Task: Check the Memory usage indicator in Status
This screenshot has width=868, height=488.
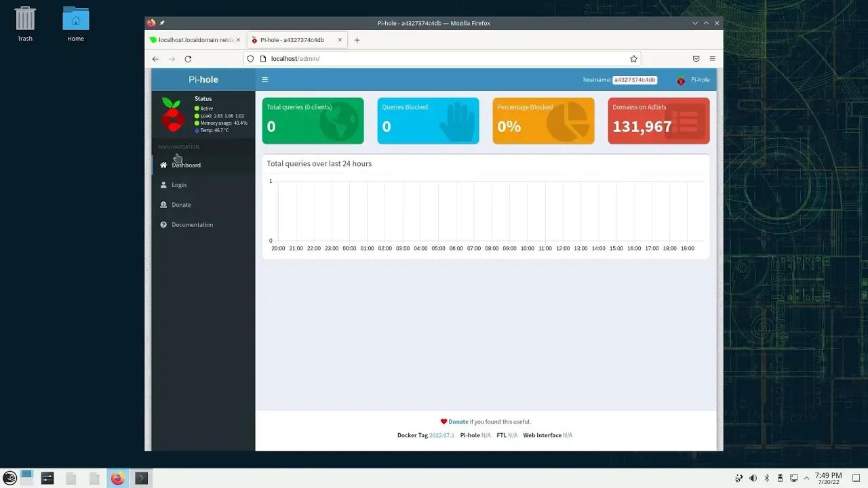Action: click(222, 123)
